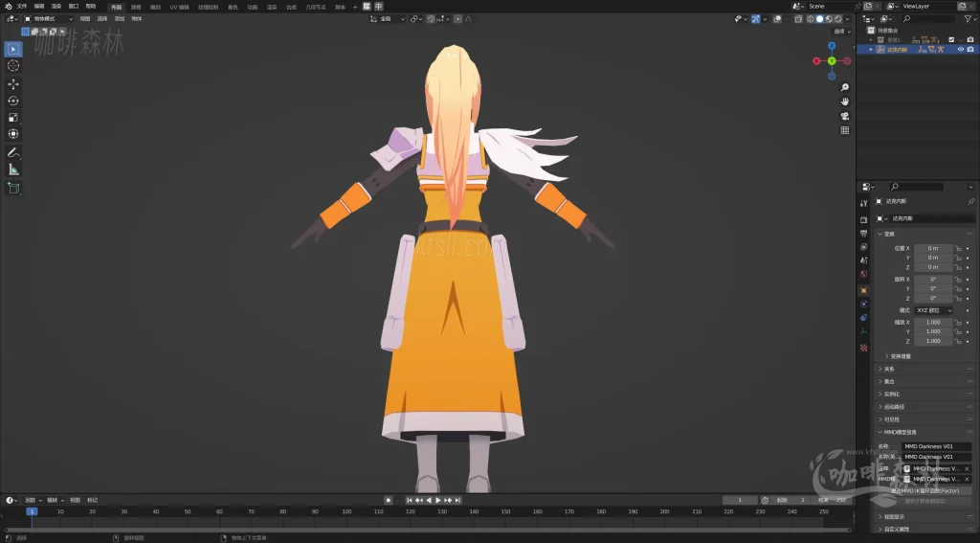Click the Location Z value field (0 m)
980x543 pixels.
click(933, 267)
